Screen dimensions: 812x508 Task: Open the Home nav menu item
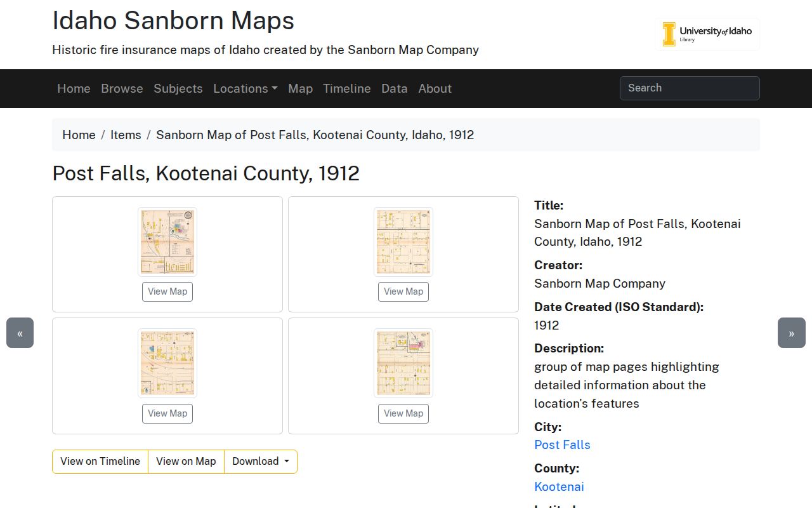[x=74, y=88]
